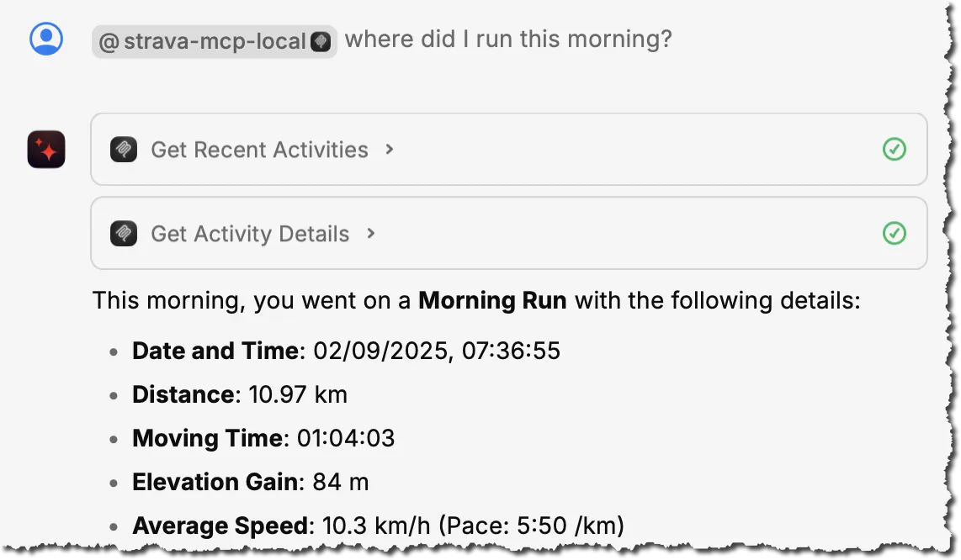961x560 pixels.
Task: Click the Elevation Gain 84 m line
Action: 251,482
